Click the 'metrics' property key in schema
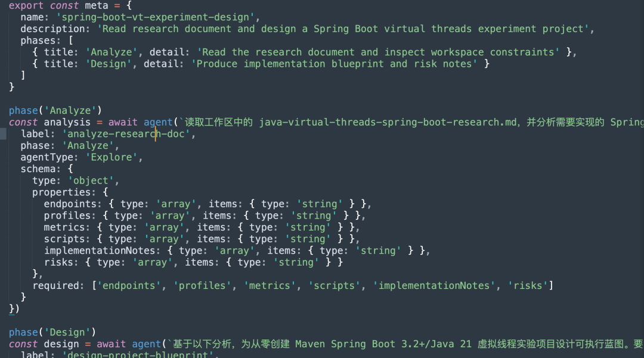 64,228
